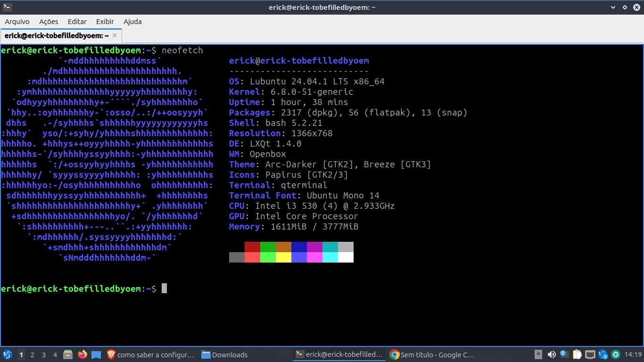Click the cyan bright color block
This screenshot has width=644, height=362.
pyautogui.click(x=330, y=257)
